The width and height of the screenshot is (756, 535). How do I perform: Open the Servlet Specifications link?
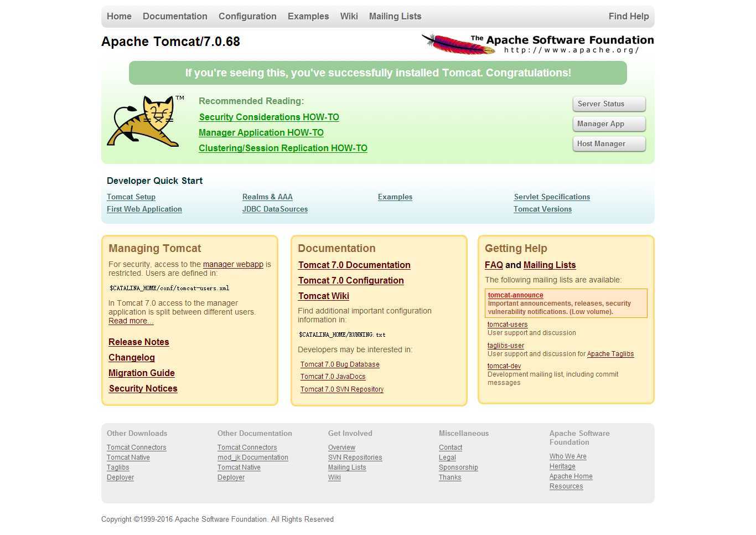coord(552,197)
